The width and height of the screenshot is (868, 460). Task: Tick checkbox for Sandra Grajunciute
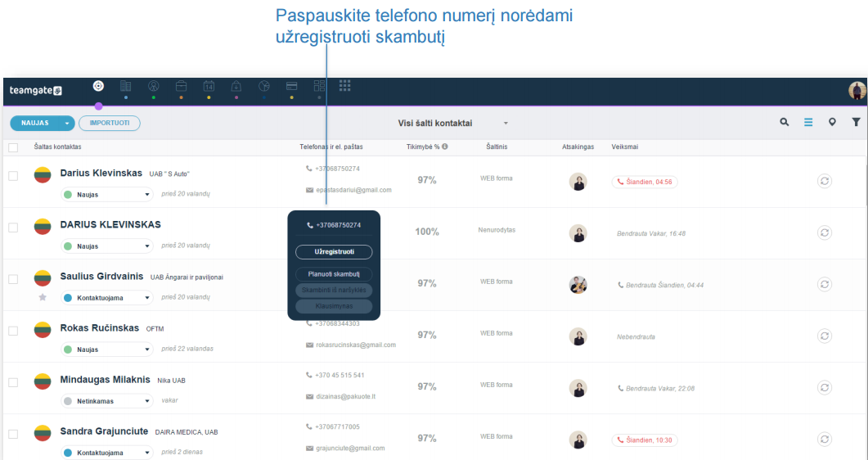13,434
